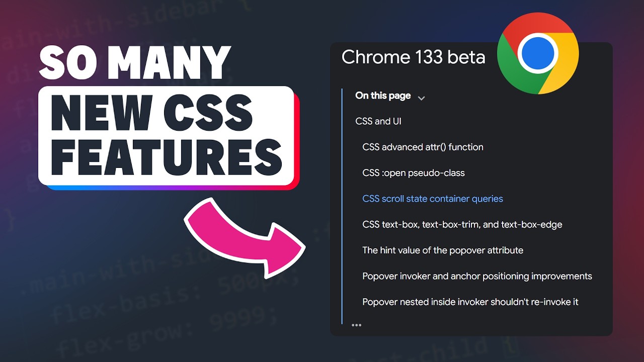The height and width of the screenshot is (362, 644).
Task: Collapse the "On this page" chevron
Action: click(x=422, y=98)
